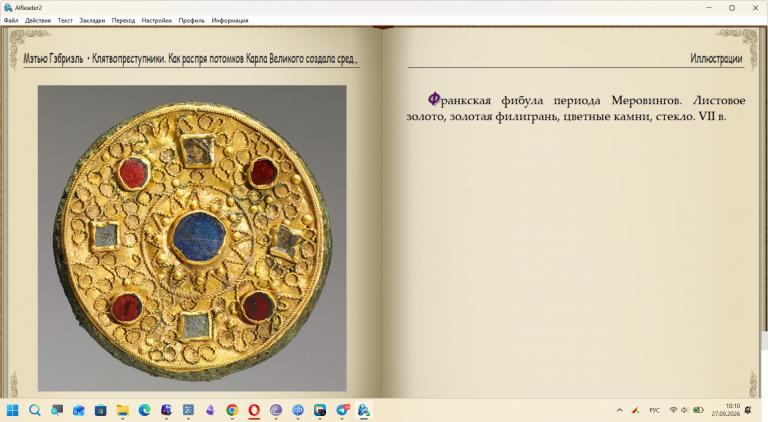Open the Действия menu
Screen dimensions: 768x422
[x=38, y=21]
